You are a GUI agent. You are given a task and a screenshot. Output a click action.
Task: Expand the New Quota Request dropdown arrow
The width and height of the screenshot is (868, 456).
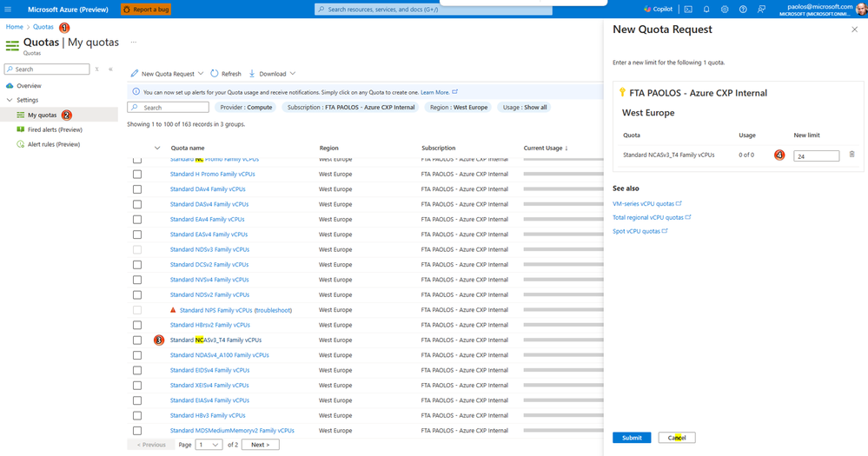point(201,74)
